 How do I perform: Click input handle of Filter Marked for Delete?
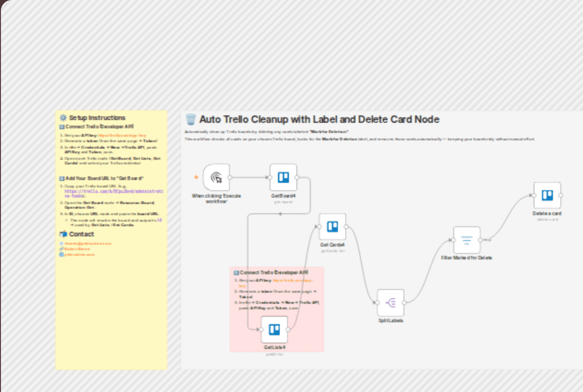click(x=453, y=240)
